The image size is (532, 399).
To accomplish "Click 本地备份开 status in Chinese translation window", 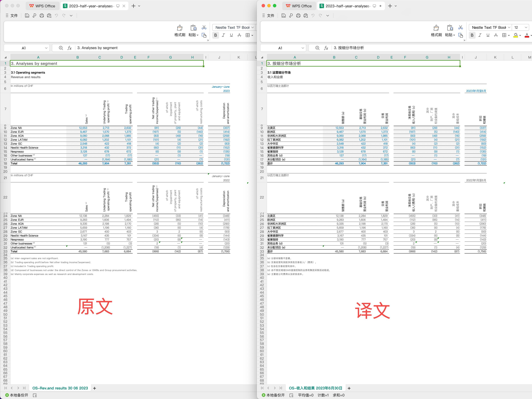I will (x=273, y=395).
